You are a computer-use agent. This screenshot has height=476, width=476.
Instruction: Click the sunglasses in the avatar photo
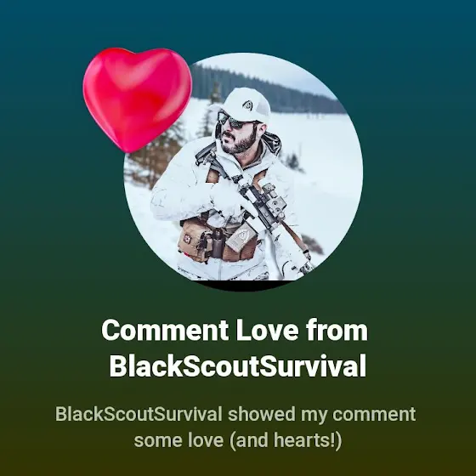pyautogui.click(x=234, y=120)
